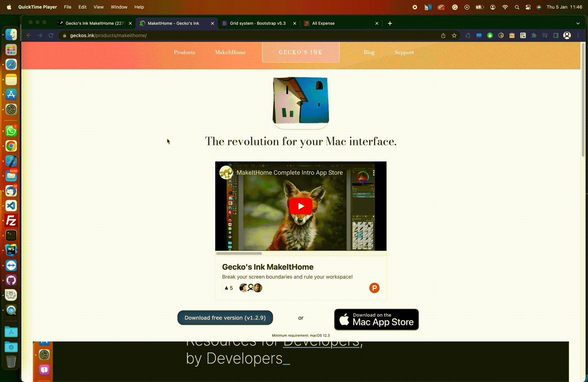Viewport: 588px width, 382px height.
Task: Open the Chrome three-dot menu
Action: pos(578,35)
